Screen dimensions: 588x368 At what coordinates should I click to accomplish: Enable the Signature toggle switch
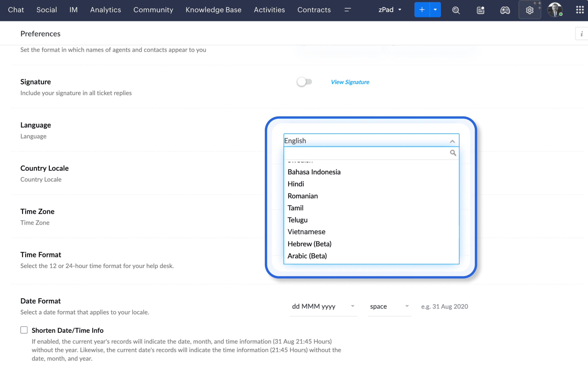pos(304,82)
